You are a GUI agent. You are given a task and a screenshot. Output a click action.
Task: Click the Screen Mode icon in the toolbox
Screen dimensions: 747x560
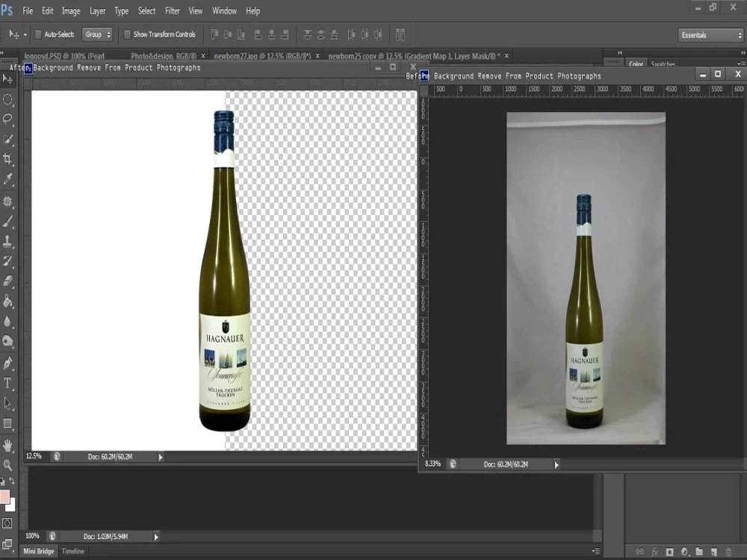click(7, 544)
